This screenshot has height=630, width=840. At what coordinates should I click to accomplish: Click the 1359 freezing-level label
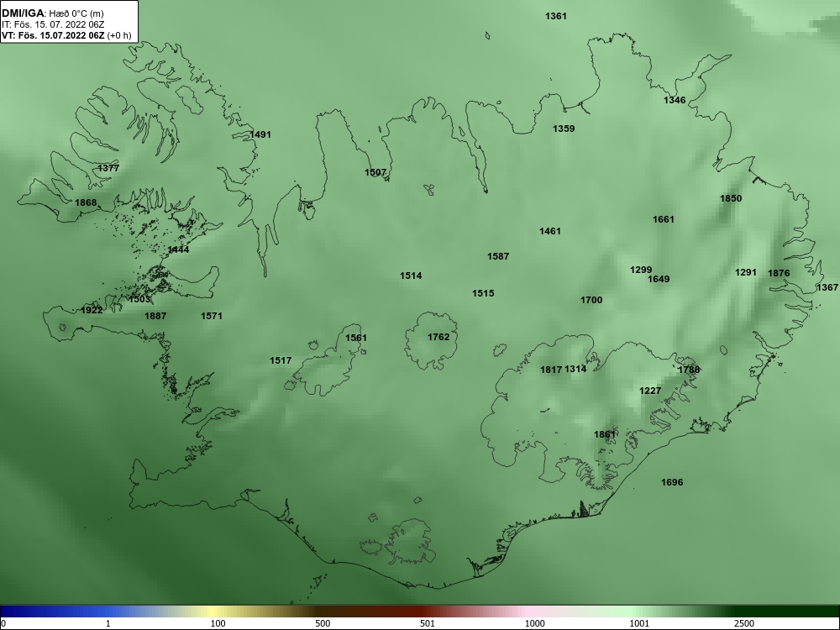tap(564, 129)
